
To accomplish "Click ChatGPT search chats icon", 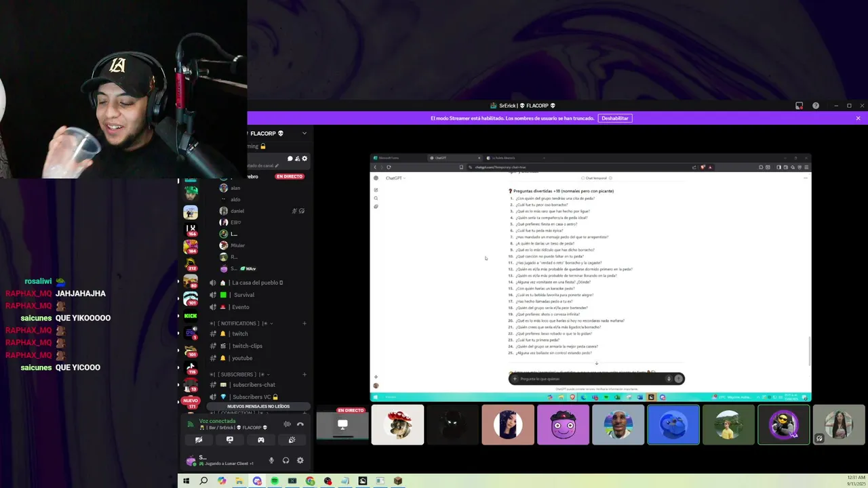I will pyautogui.click(x=376, y=198).
